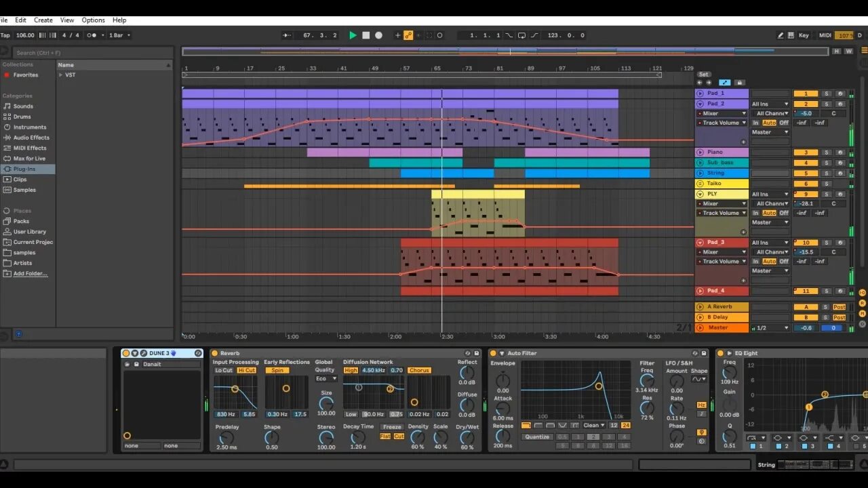
Task: Toggle the Draw Mode pencil icon
Action: [x=781, y=35]
